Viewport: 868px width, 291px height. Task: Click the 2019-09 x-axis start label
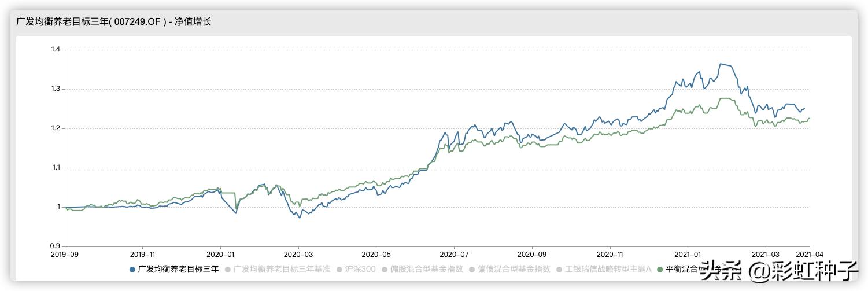pos(65,254)
